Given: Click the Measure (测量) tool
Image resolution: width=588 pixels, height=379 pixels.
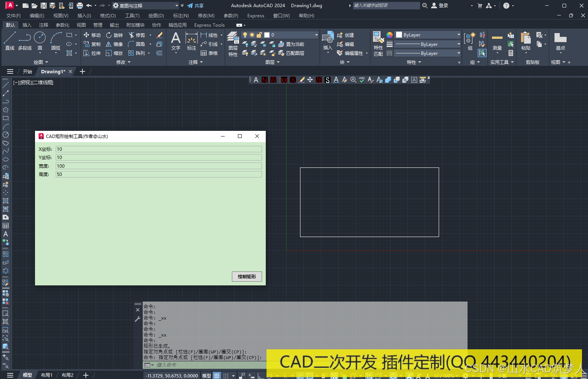Looking at the screenshot, I should pyautogui.click(x=497, y=41).
